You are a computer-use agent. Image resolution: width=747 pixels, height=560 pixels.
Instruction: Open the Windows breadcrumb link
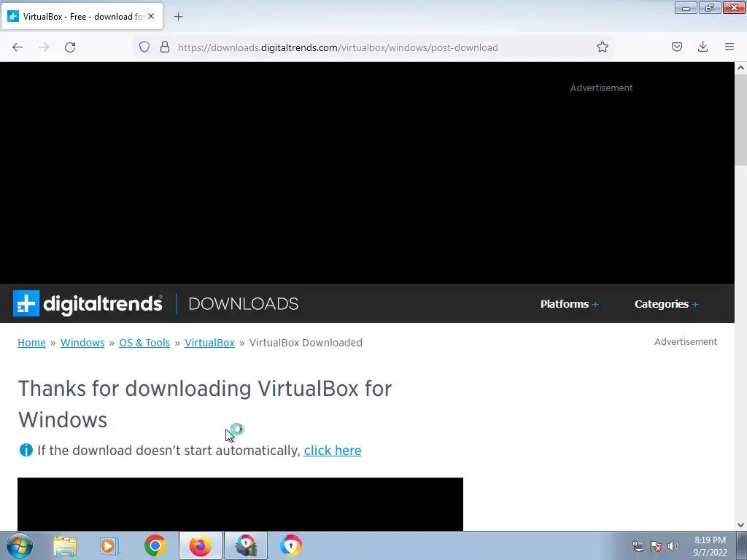point(82,343)
